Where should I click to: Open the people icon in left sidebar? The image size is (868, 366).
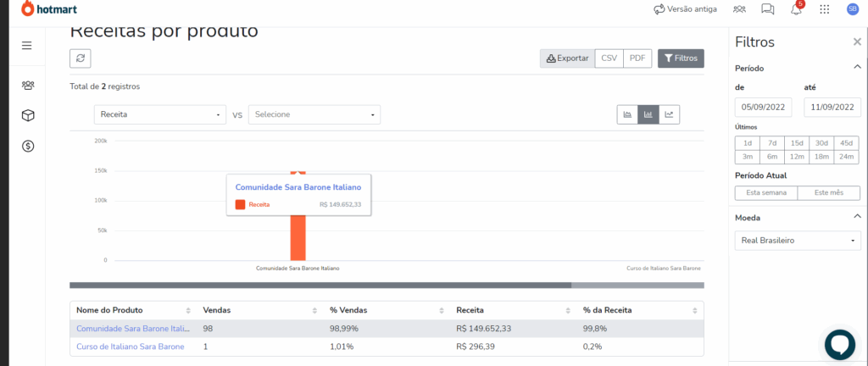28,85
